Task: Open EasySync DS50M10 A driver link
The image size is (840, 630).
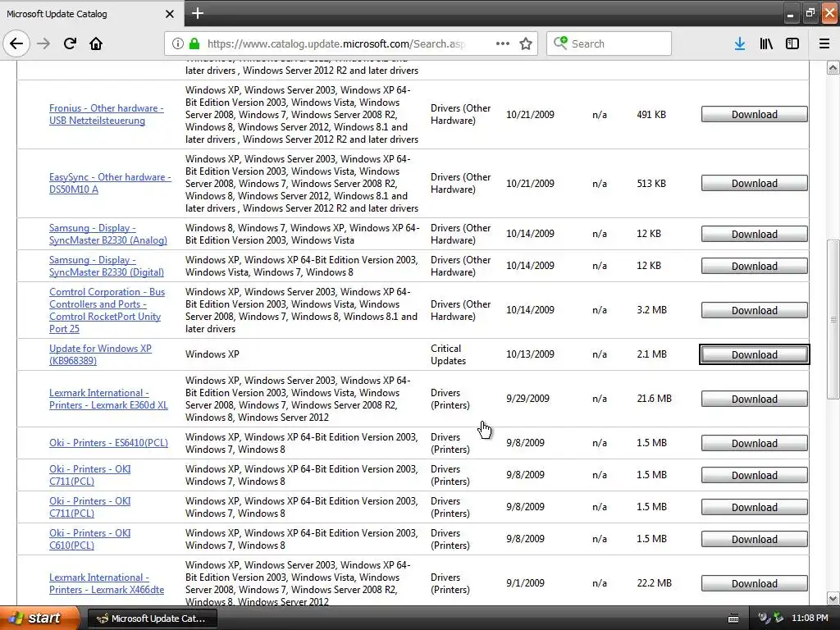Action: point(110,183)
